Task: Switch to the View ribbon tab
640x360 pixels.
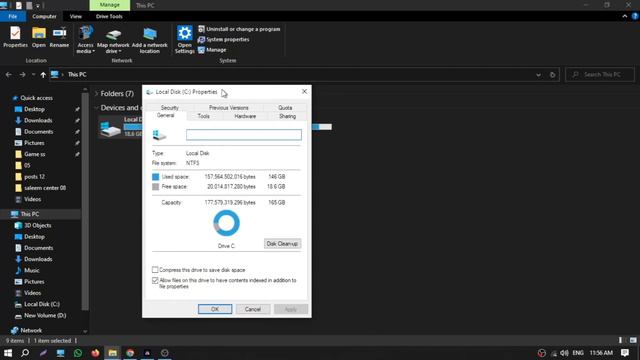Action: tap(76, 16)
